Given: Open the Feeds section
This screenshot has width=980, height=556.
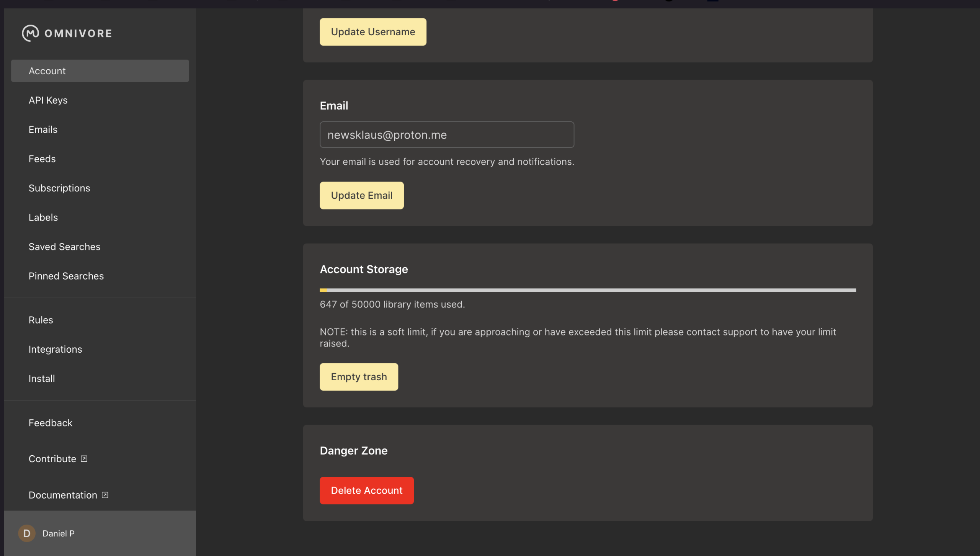Looking at the screenshot, I should 42,159.
